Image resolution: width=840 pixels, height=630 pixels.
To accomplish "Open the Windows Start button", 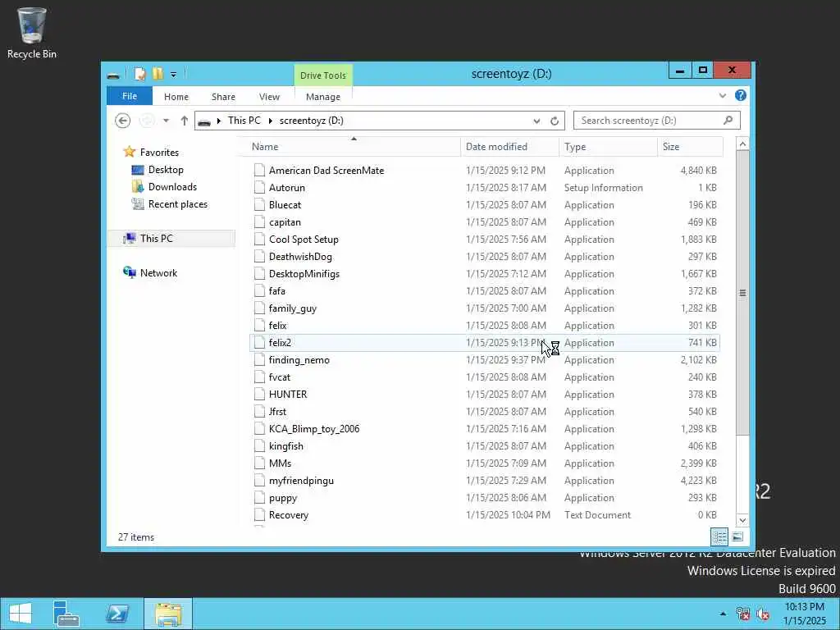I will coord(21,614).
